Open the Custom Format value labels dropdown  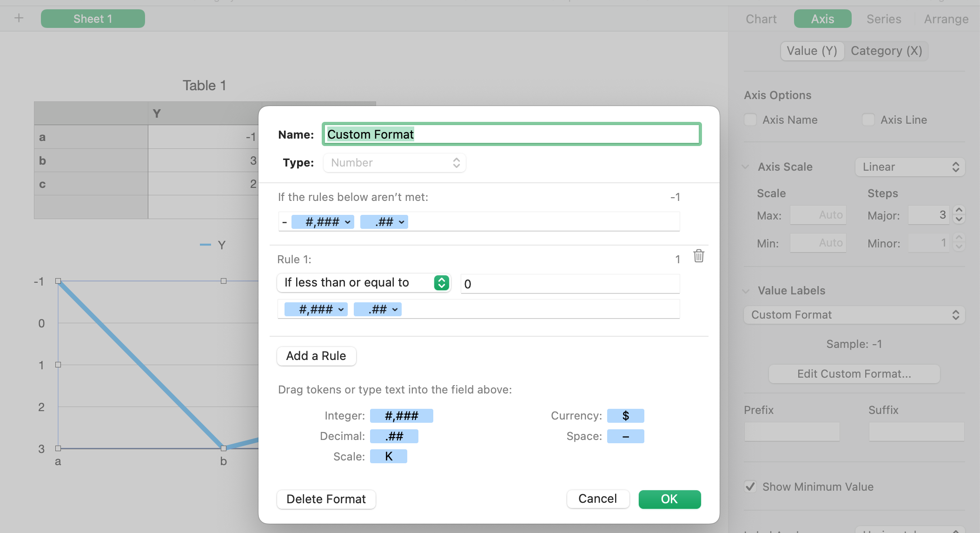(x=854, y=315)
